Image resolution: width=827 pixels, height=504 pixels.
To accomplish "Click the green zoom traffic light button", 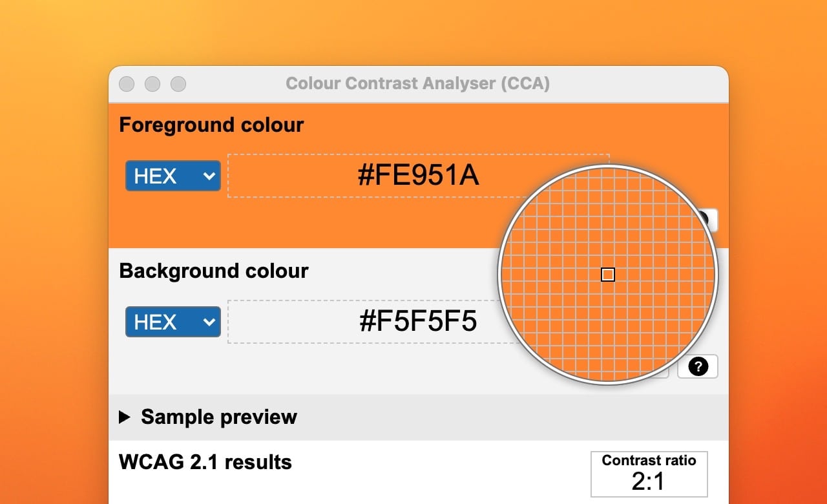I will coord(178,84).
